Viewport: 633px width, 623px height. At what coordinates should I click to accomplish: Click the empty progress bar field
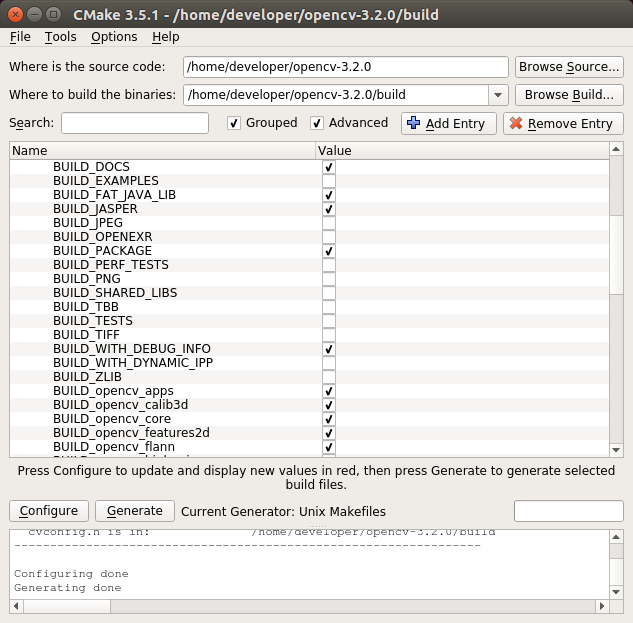tap(569, 511)
